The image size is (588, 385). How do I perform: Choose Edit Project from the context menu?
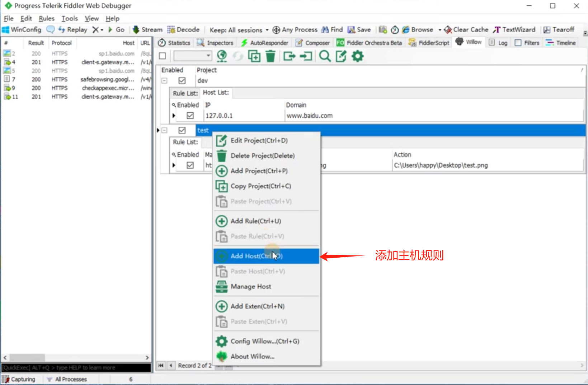click(x=266, y=140)
